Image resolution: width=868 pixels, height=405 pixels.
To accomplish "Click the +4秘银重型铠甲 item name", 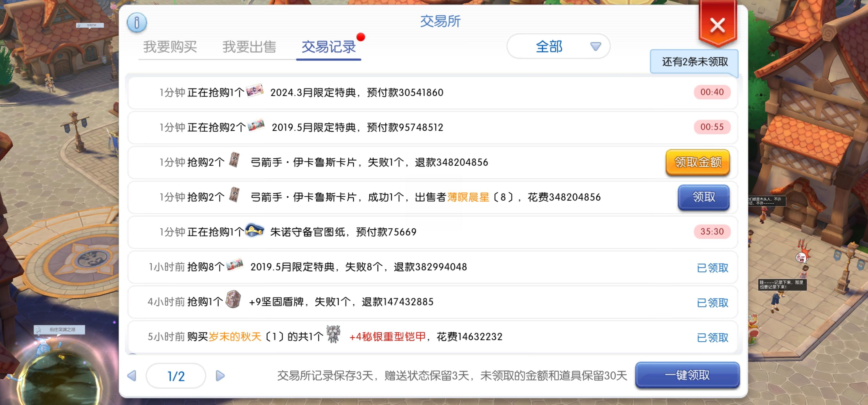I will coord(388,337).
